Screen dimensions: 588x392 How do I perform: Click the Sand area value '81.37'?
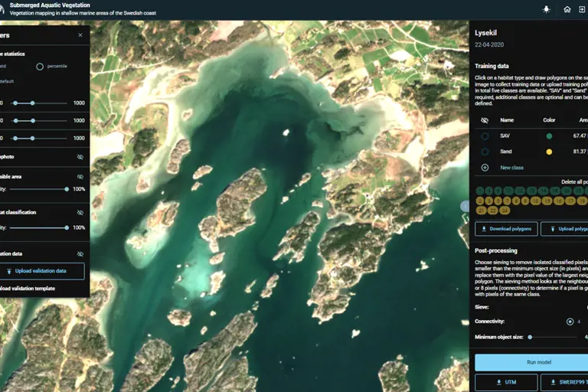pos(580,152)
